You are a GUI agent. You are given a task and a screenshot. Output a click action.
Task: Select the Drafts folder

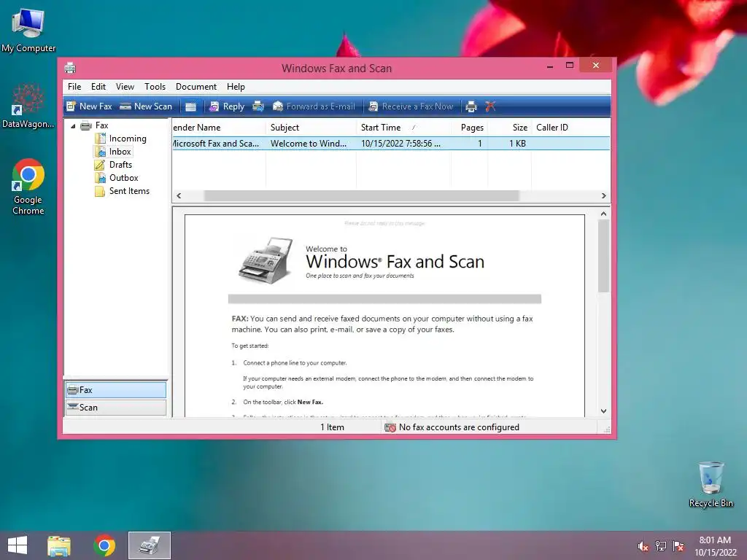coord(113,165)
